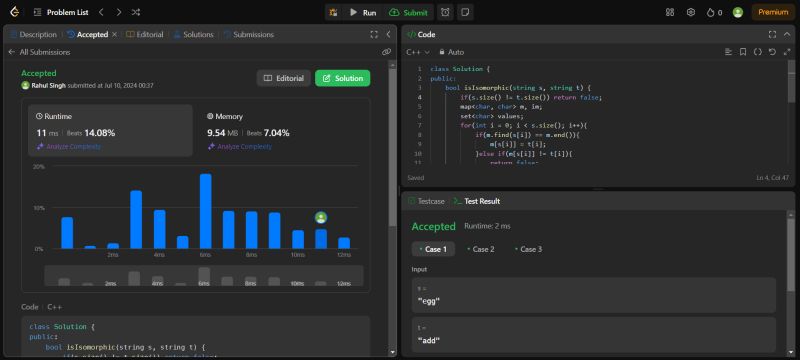Screen dimensions: 800x360
Task: Click the code editor vertical scrollbar
Action: pos(791,82)
